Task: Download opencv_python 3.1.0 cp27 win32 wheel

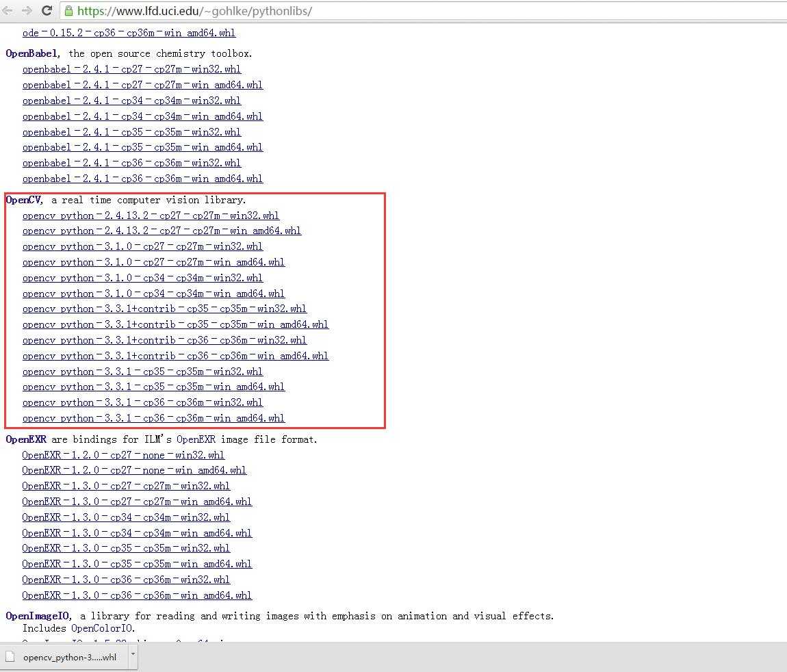Action: (x=142, y=246)
